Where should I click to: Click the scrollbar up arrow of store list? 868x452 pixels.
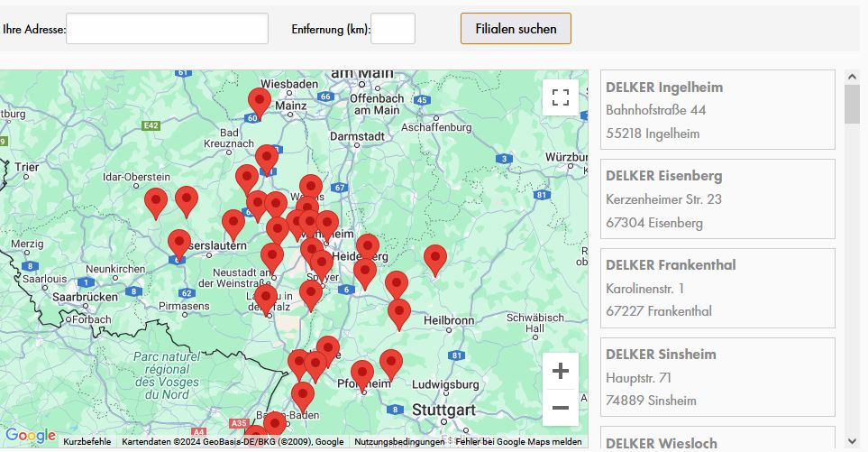(x=852, y=77)
